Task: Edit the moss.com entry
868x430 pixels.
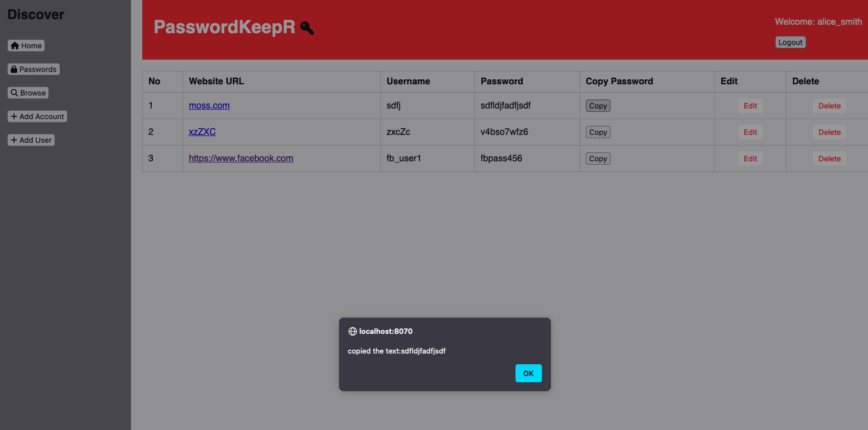Action: (750, 106)
